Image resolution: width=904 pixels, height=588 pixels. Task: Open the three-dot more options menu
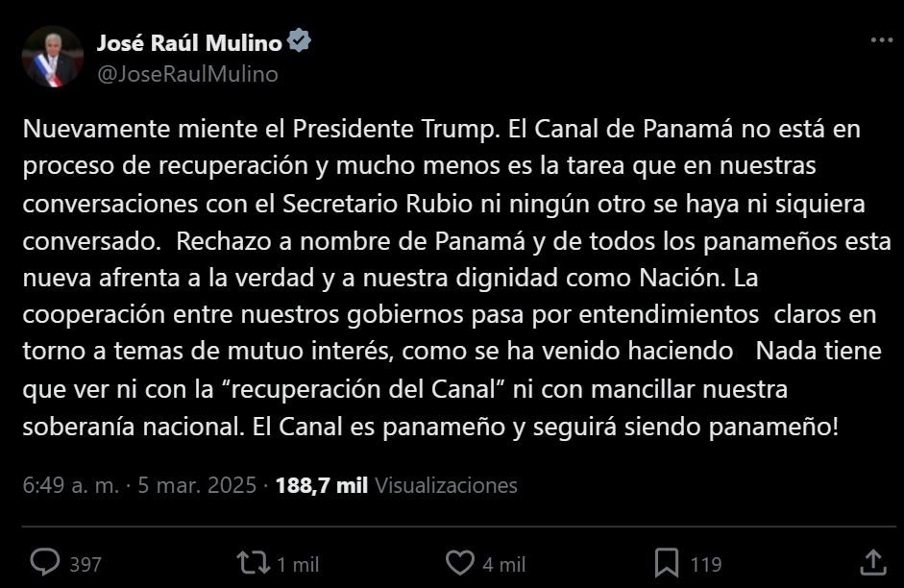881,41
